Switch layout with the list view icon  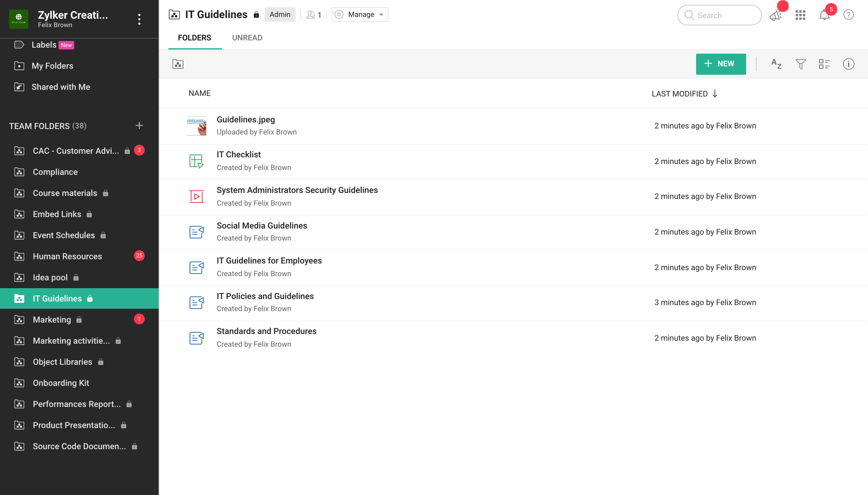point(824,64)
